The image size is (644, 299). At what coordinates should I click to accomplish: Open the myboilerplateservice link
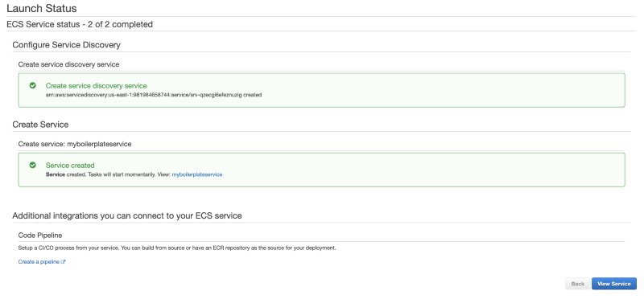196,174
